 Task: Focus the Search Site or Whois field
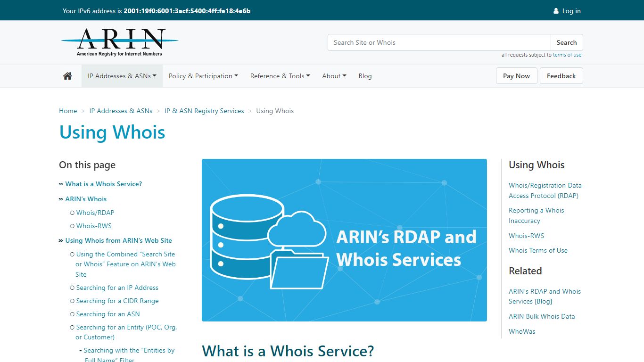pyautogui.click(x=439, y=42)
